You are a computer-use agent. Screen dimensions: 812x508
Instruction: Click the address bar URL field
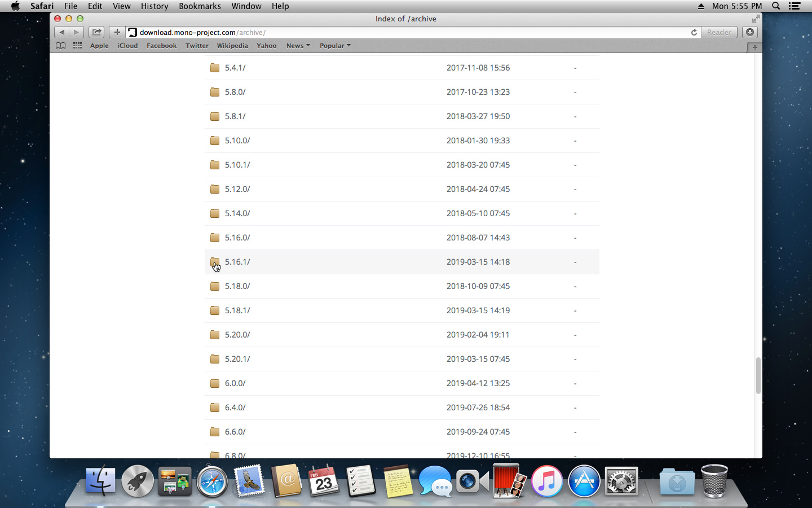pyautogui.click(x=406, y=32)
